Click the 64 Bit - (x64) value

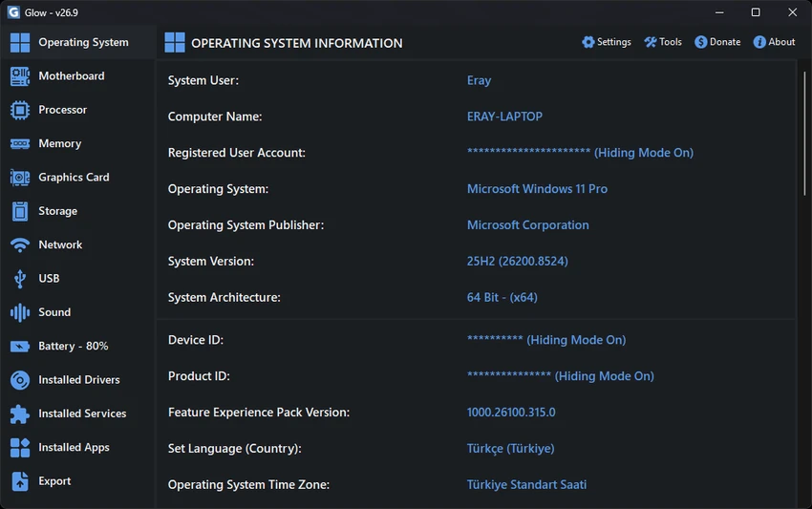[x=502, y=298]
